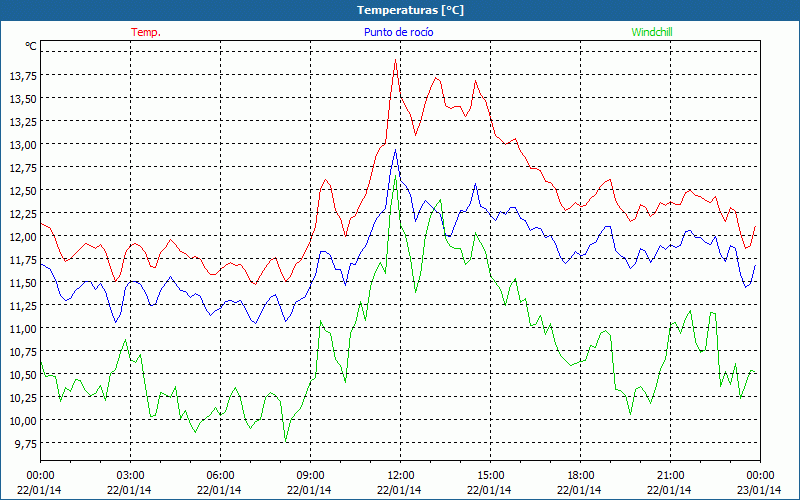Click the Windchill legend label

coord(652,32)
